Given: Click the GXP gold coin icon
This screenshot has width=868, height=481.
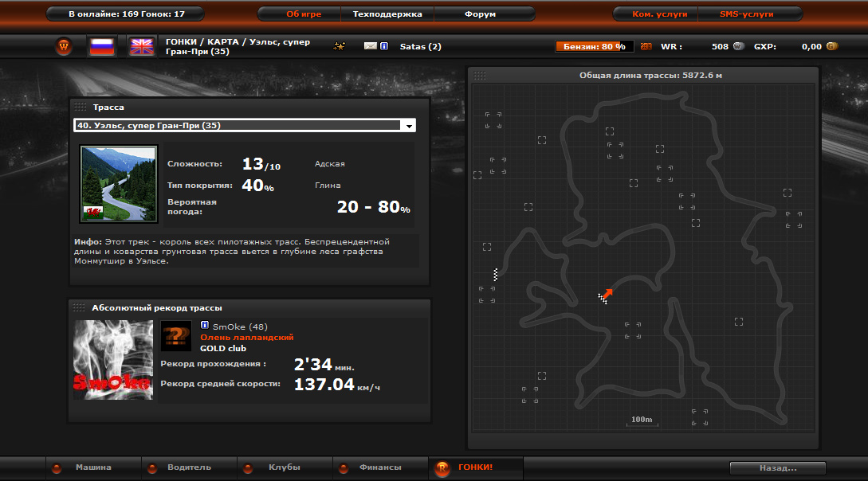Looking at the screenshot, I should point(831,46).
